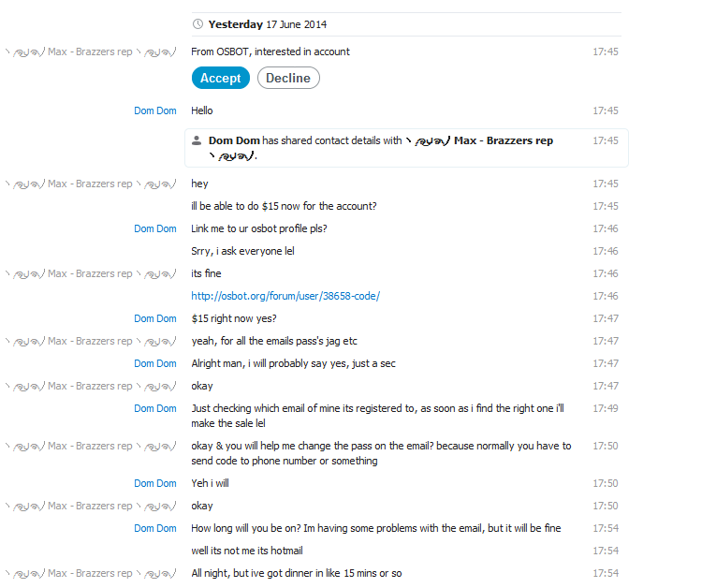This screenshot has width=716, height=588.
Task: Click message 'Just checking which email of mine its registered to'
Action: [x=377, y=416]
